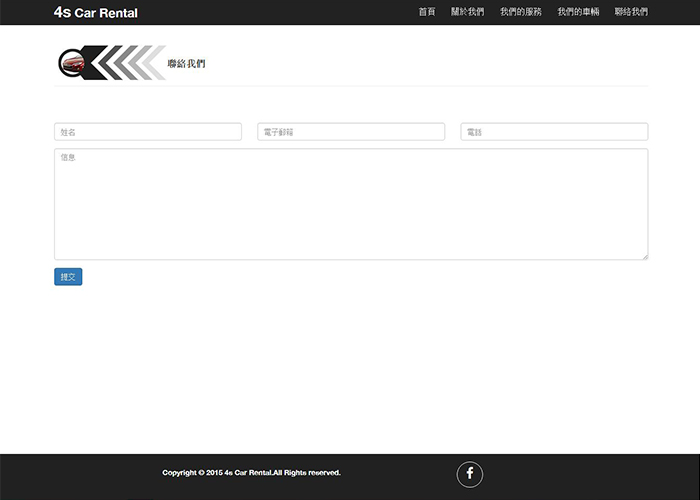Click the Facebook icon in the footer

click(469, 474)
